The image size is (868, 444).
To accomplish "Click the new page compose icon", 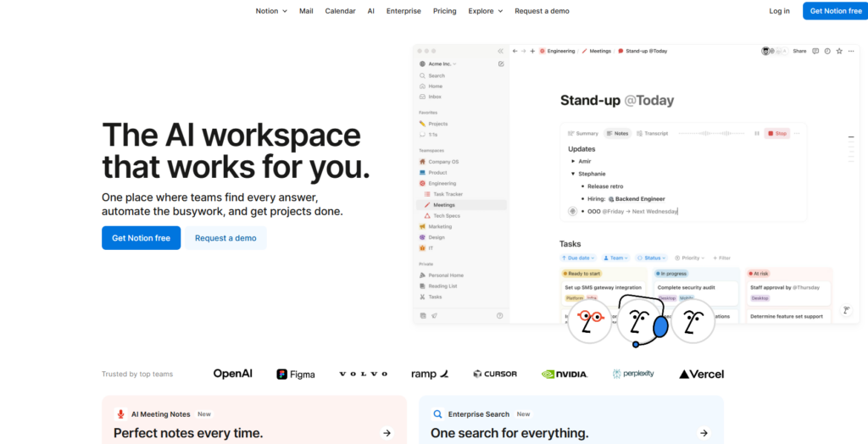I will [x=501, y=64].
